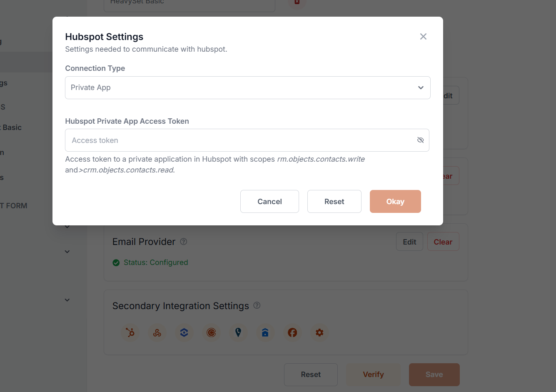Open the webhook integration icon
Image resolution: width=556 pixels, height=392 pixels.
157,332
